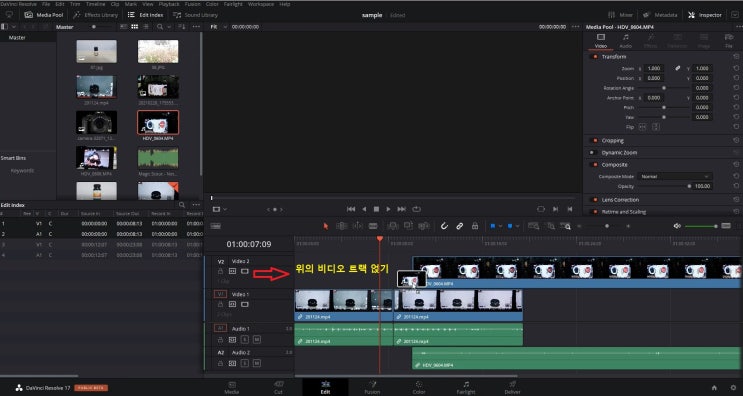This screenshot has width=743, height=396.
Task: Open the Sound Library panel
Action: [195, 15]
